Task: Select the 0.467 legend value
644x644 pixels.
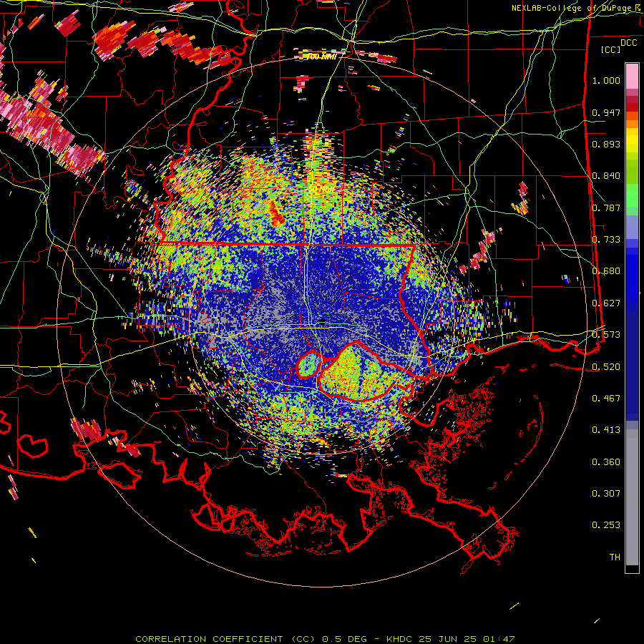Action: tap(606, 399)
